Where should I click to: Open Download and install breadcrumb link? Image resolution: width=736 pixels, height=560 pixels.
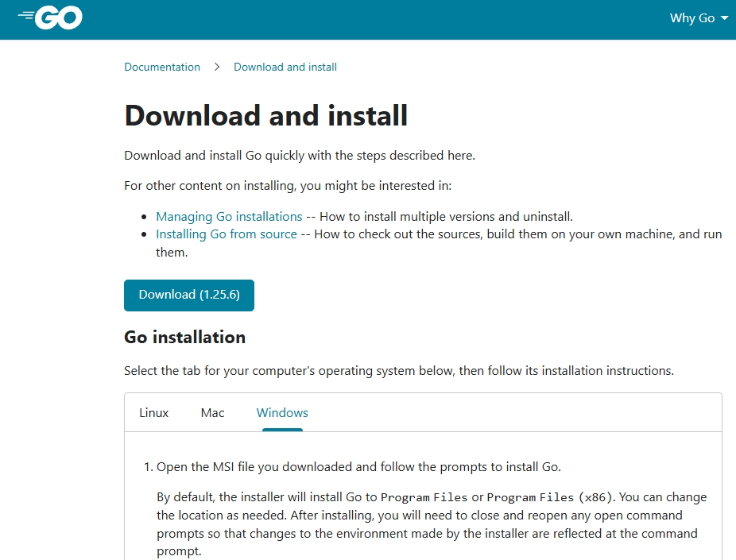285,67
